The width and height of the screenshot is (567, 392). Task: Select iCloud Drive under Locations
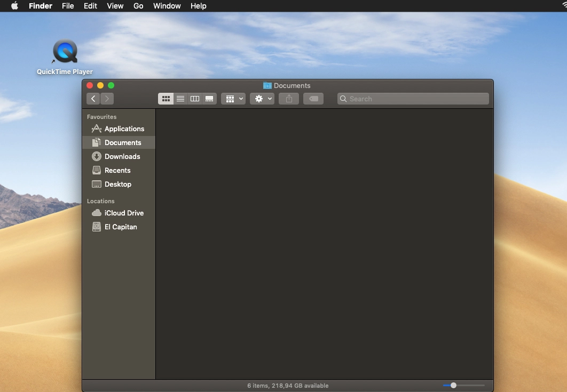[124, 213]
